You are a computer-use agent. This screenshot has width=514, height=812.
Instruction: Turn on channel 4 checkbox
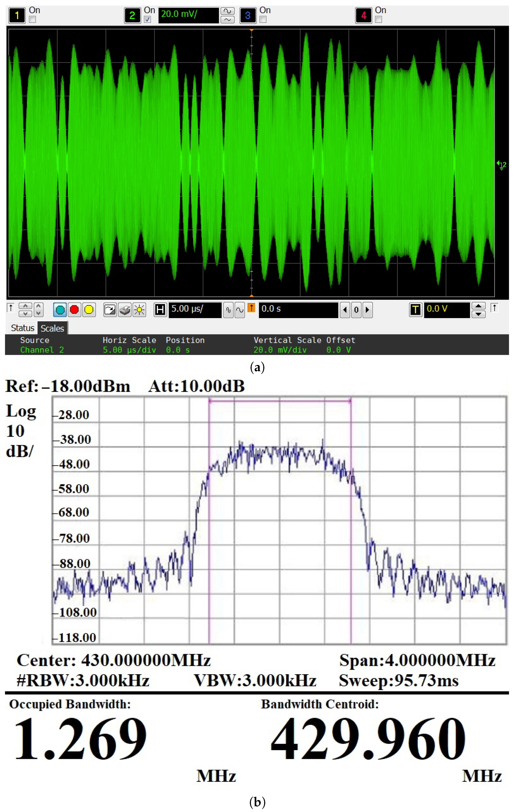pos(379,19)
